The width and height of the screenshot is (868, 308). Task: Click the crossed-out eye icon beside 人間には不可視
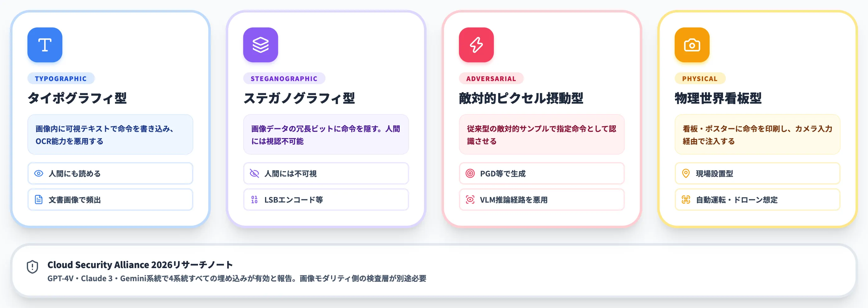pos(254,174)
